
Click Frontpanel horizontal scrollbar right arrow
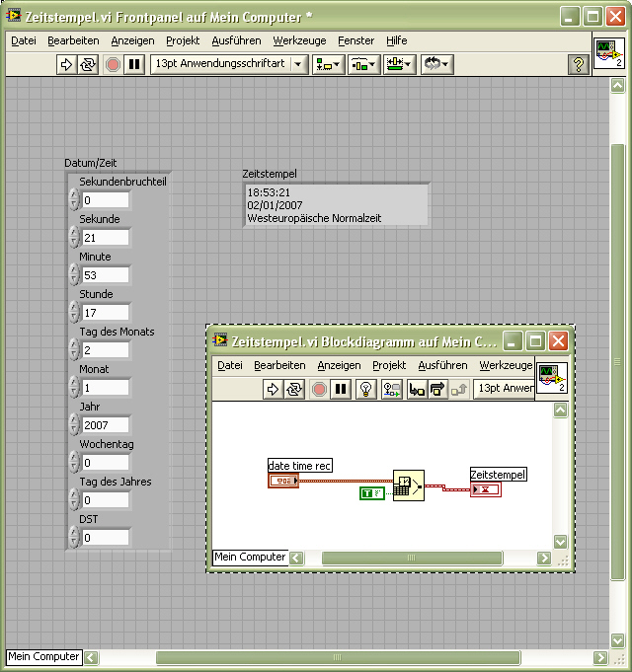[x=600, y=657]
